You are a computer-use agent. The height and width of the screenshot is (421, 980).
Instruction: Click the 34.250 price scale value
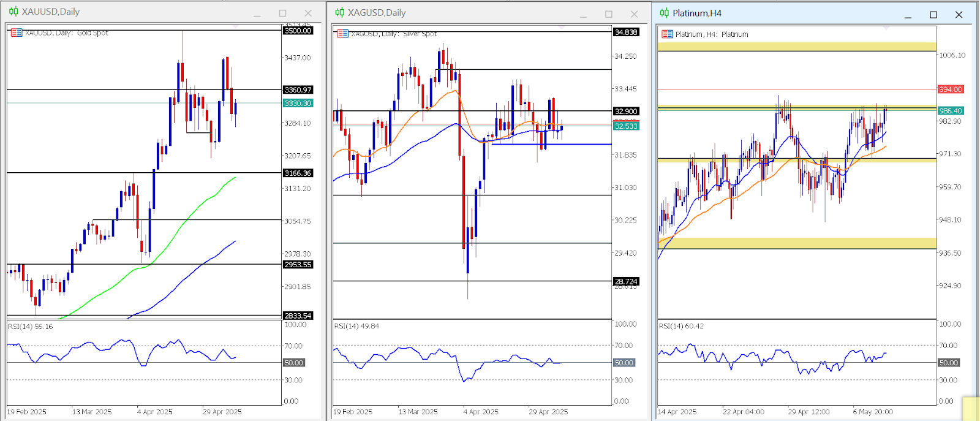[x=626, y=56]
